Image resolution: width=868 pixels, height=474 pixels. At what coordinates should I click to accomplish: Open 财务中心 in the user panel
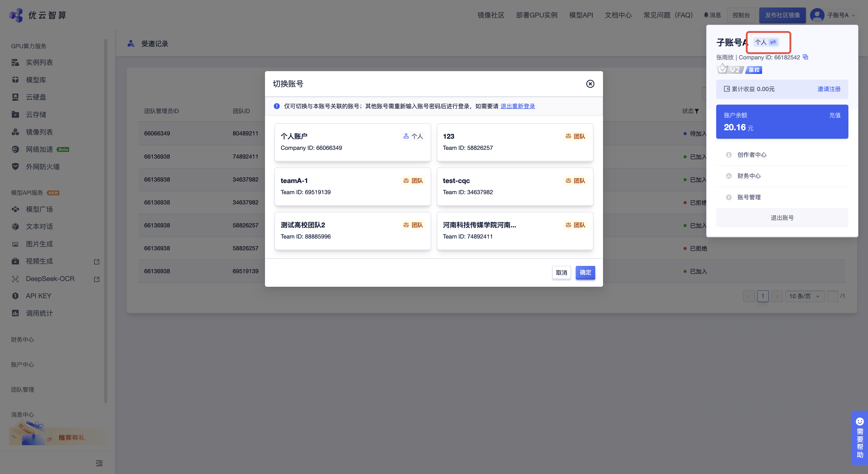749,176
